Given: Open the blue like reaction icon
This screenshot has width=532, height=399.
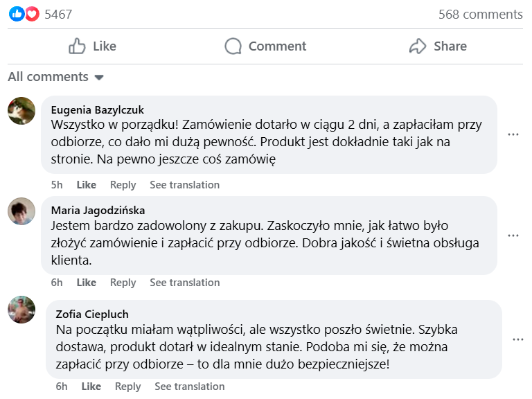Looking at the screenshot, I should pyautogui.click(x=17, y=14).
